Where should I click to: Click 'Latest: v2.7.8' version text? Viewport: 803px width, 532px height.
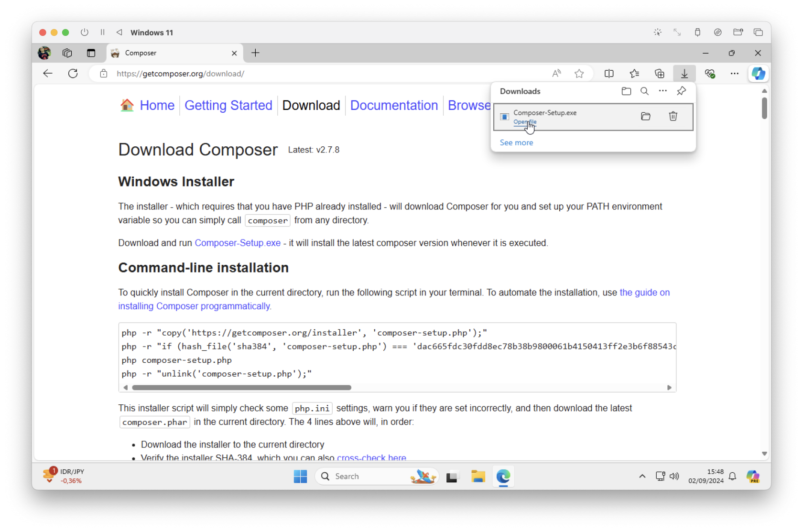314,150
